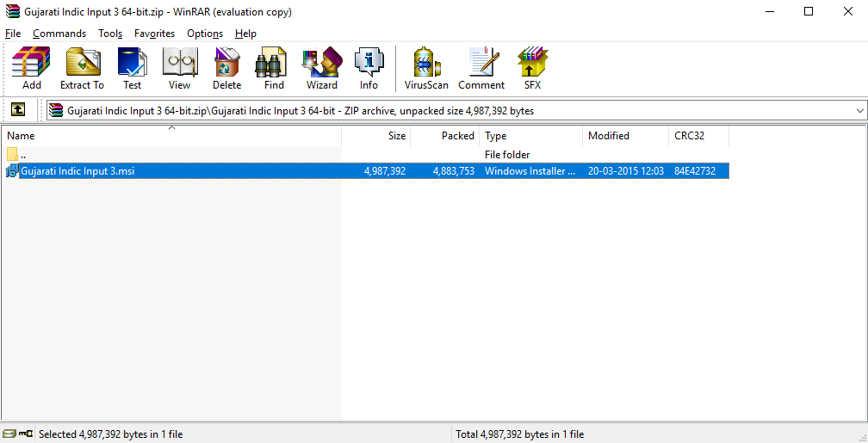Click the 84E42732 CRC32 value
The image size is (868, 443).
click(x=695, y=171)
